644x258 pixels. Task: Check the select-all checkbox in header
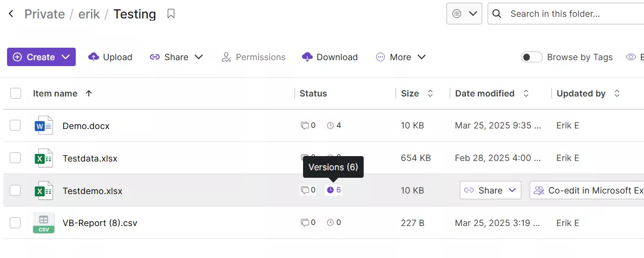(x=16, y=93)
